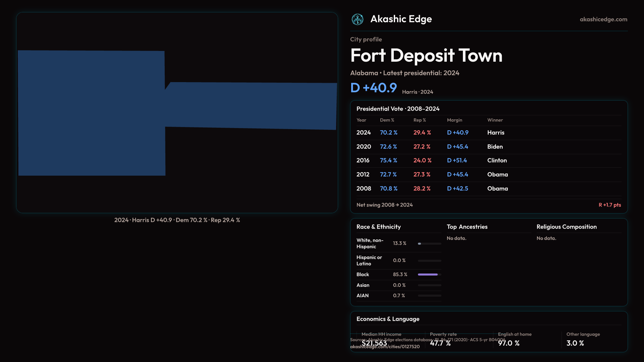Click the Akashic Edge logo icon
Viewport: 644px width, 362px height.
(x=357, y=19)
